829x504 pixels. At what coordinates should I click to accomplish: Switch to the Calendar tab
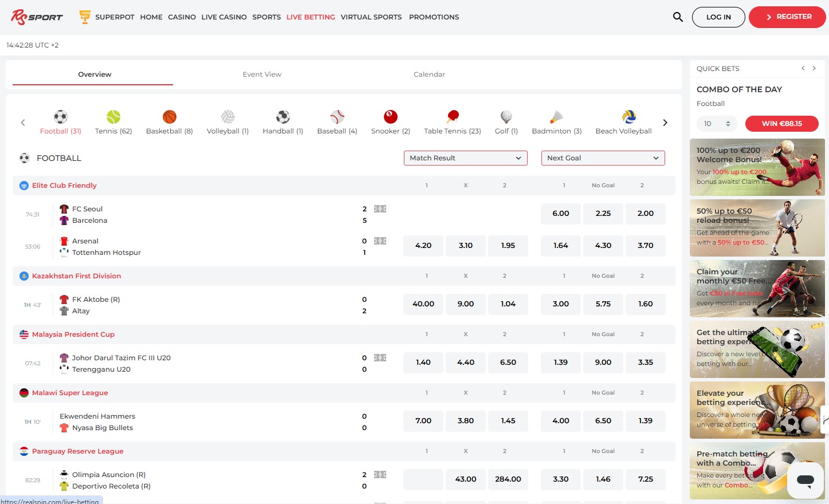(x=429, y=74)
